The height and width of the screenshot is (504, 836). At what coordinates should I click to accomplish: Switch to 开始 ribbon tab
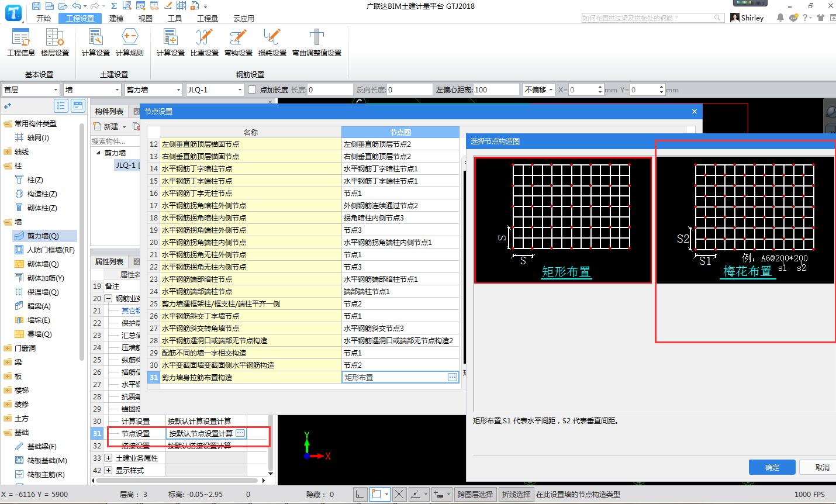pyautogui.click(x=44, y=18)
